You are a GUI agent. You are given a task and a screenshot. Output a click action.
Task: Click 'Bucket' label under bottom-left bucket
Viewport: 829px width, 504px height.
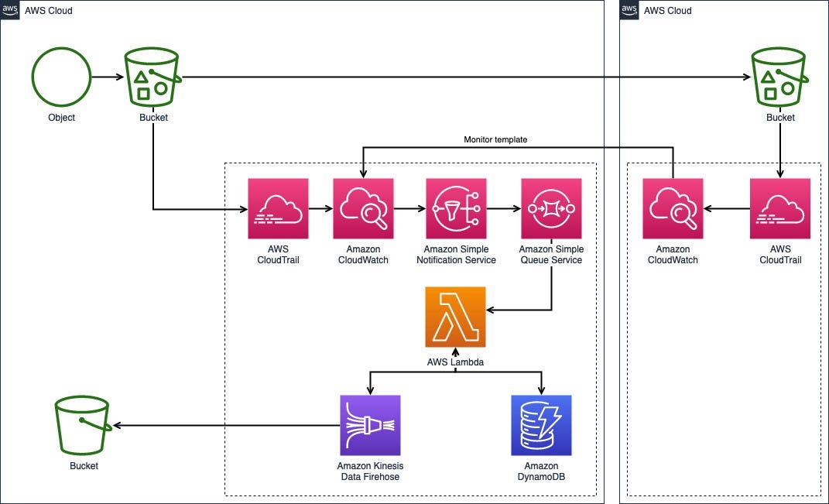(x=84, y=466)
